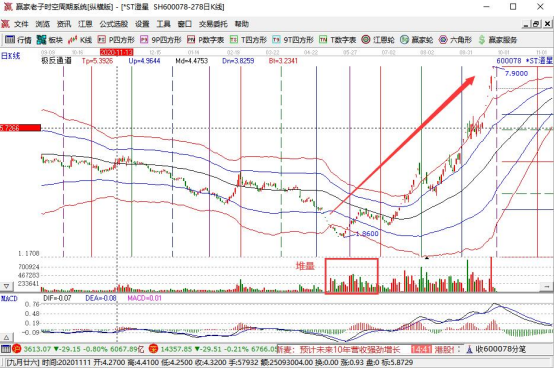Select the 9P四方形 tool

[x=160, y=40]
